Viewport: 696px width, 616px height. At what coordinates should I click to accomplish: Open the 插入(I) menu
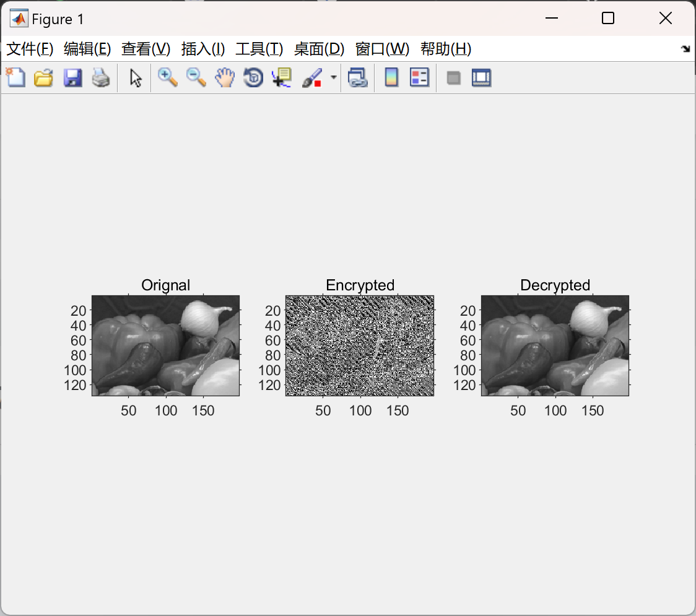[203, 49]
